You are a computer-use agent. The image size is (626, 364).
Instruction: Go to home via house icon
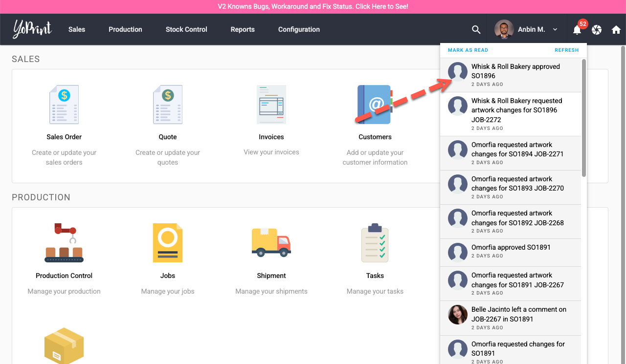tap(616, 30)
